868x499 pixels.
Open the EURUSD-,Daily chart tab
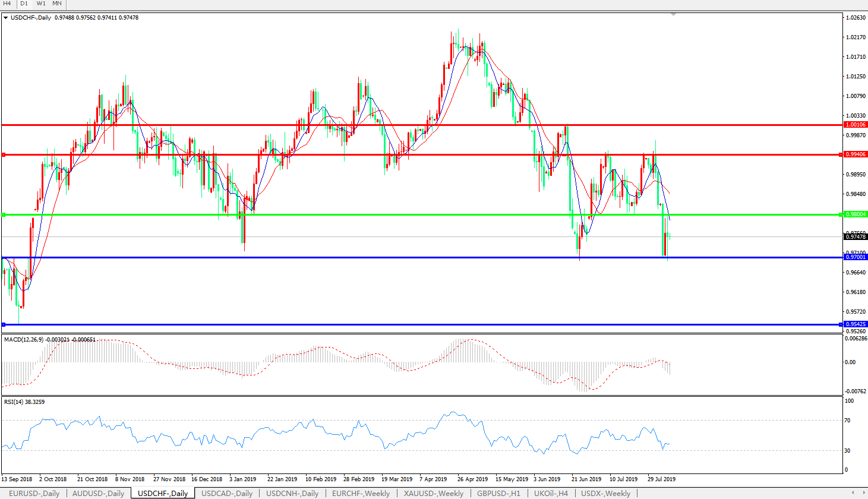pos(34,493)
